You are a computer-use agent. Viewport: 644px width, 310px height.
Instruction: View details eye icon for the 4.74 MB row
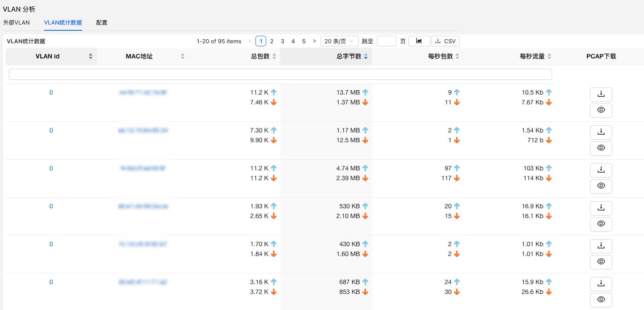click(601, 186)
